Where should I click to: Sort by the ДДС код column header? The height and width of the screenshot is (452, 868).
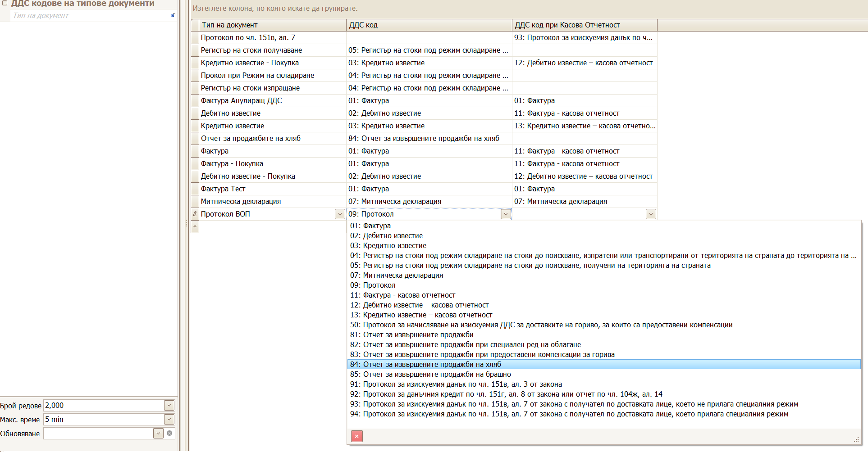click(x=429, y=25)
